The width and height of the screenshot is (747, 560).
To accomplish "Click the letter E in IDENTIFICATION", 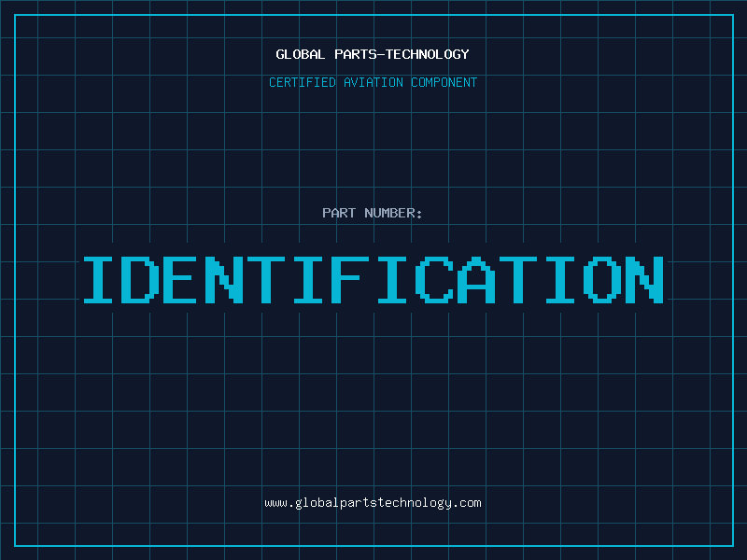I will [x=186, y=279].
